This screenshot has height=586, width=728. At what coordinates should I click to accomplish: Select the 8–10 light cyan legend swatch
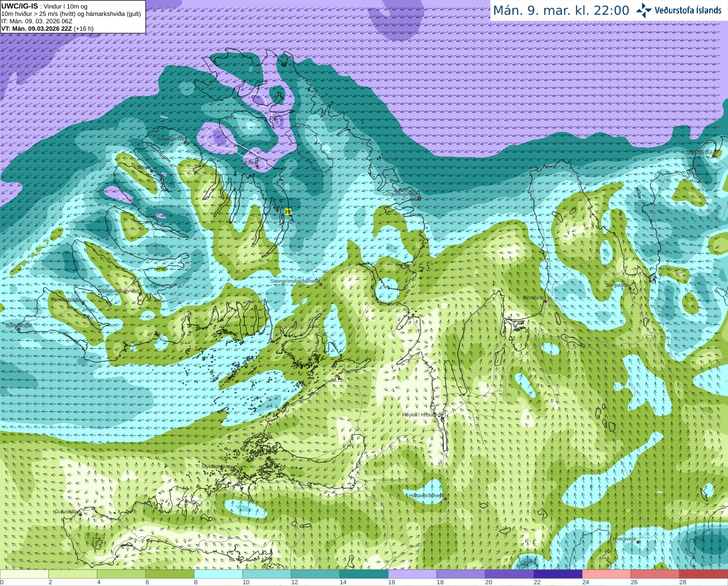218,574
